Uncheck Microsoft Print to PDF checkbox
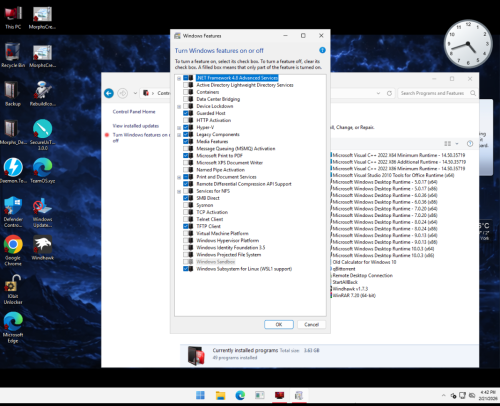The image size is (500, 406). pos(186,156)
